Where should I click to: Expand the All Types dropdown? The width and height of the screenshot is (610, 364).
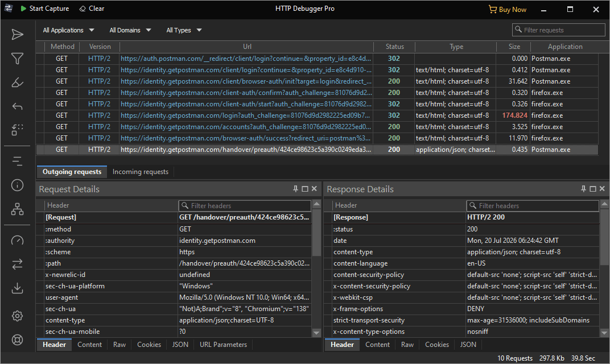[184, 30]
